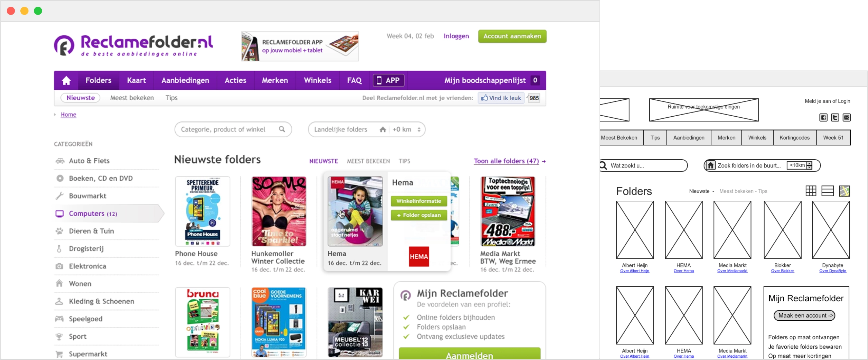Click the Wat zoekt u field in wireframe
Image resolution: width=868 pixels, height=360 pixels.
pos(644,165)
